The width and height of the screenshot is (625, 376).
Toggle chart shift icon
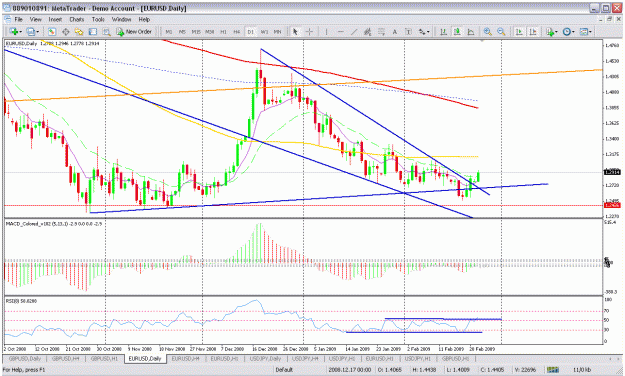point(533,31)
